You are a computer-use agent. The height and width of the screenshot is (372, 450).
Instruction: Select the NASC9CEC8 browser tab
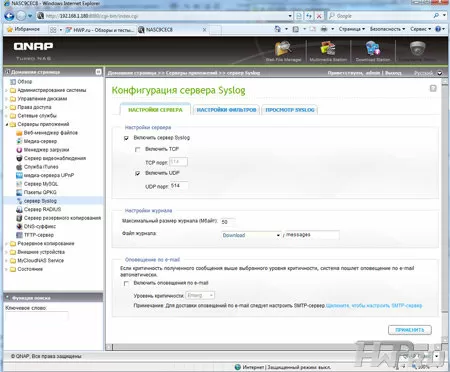(173, 30)
